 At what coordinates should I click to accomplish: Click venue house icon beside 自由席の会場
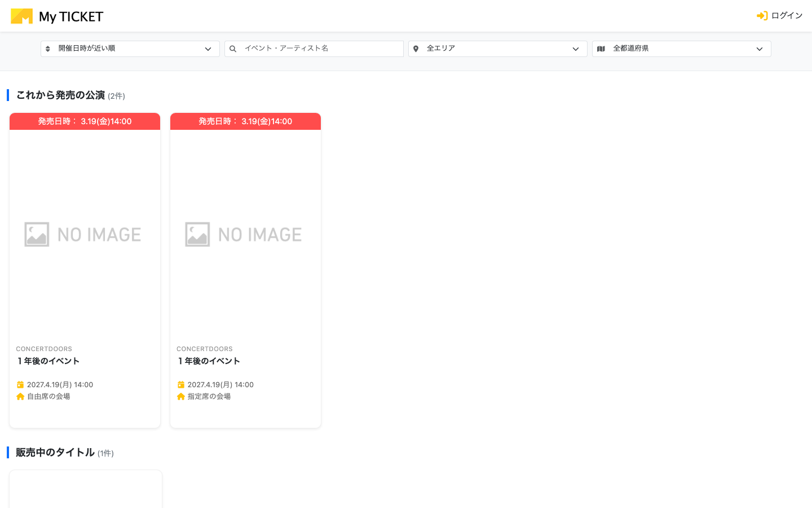(20, 396)
